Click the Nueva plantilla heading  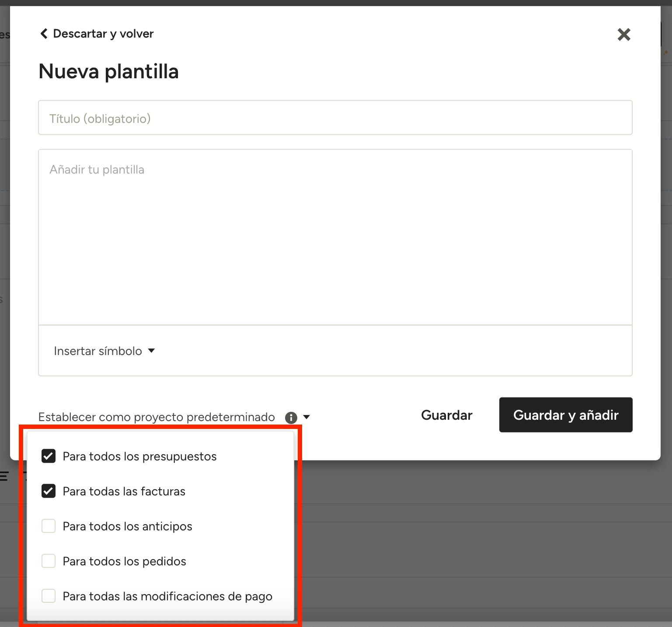point(109,71)
